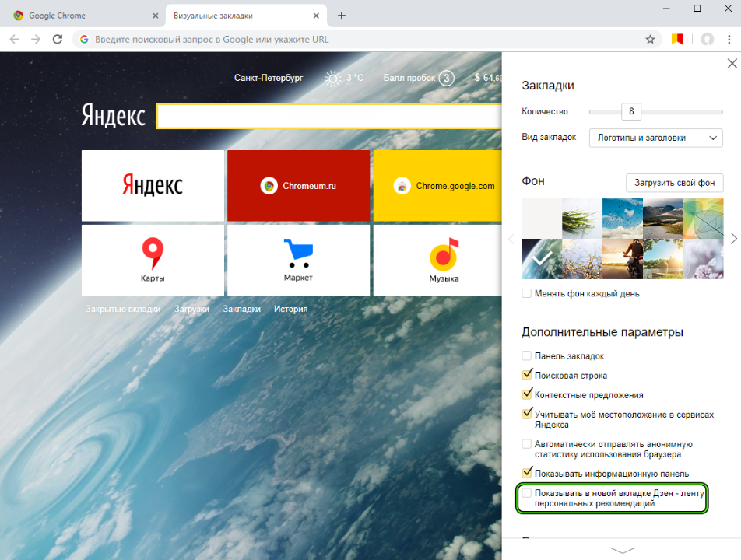Expand more settings with bottom chevron
The height and width of the screenshot is (560, 741).
coord(622,550)
